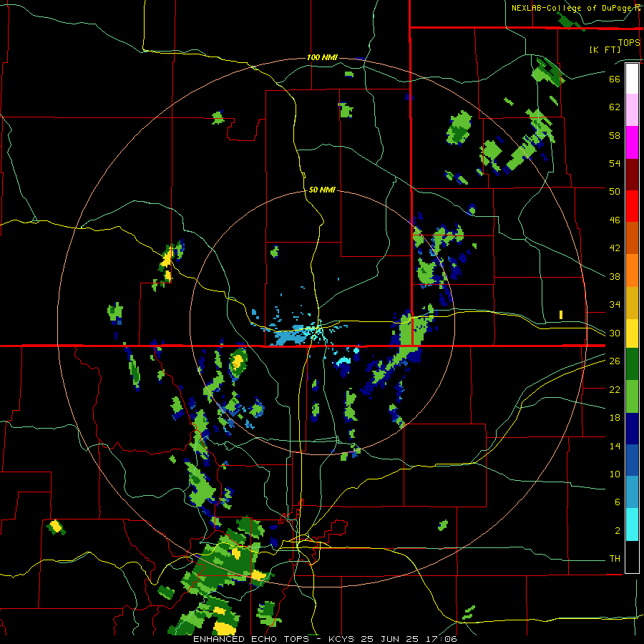Screen dimensions: 644x644
Task: Click the "100 NMI" range ring label
Action: click(322, 57)
